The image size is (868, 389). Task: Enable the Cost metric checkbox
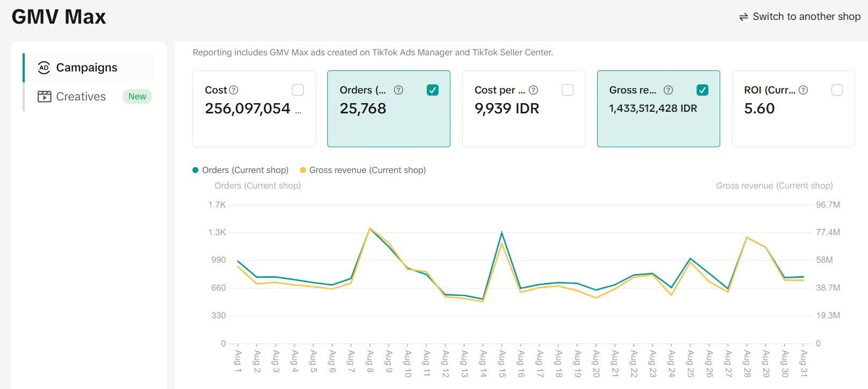(x=298, y=90)
